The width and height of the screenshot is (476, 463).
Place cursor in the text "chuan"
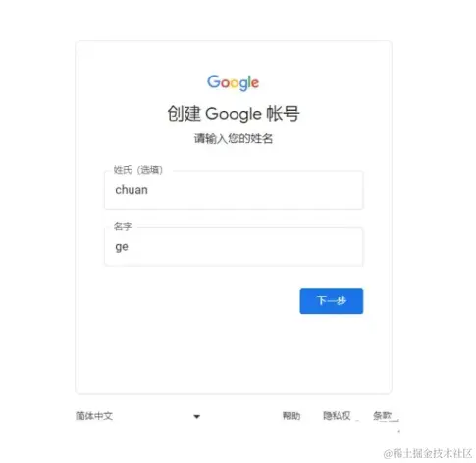pos(132,190)
